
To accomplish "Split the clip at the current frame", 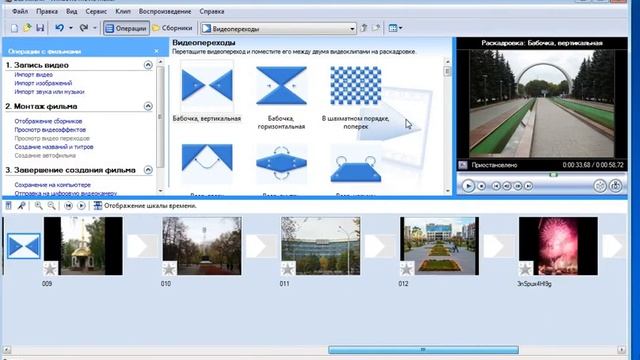I will [600, 186].
